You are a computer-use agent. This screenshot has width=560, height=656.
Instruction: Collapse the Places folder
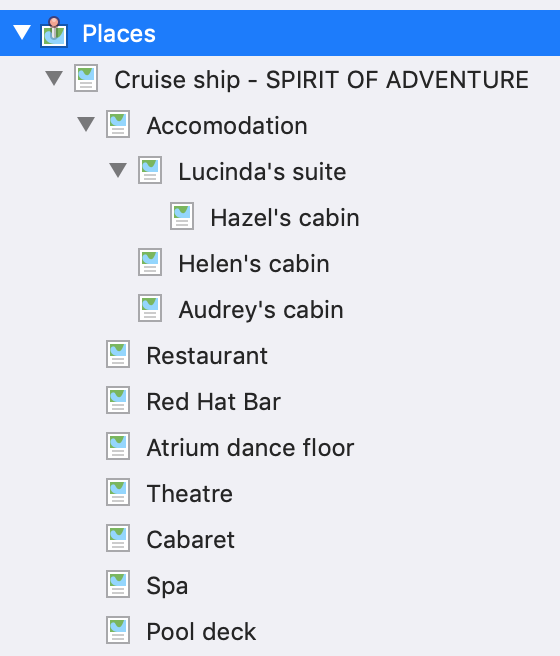point(22,33)
